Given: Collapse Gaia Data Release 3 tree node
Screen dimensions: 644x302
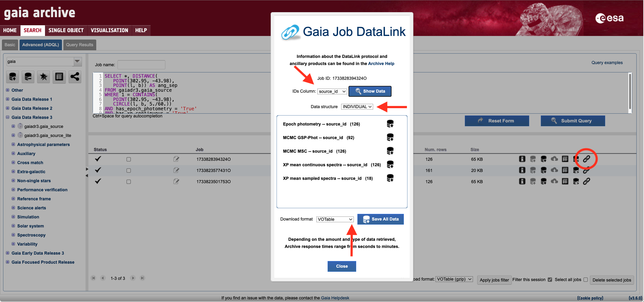Looking at the screenshot, I should coord(7,117).
